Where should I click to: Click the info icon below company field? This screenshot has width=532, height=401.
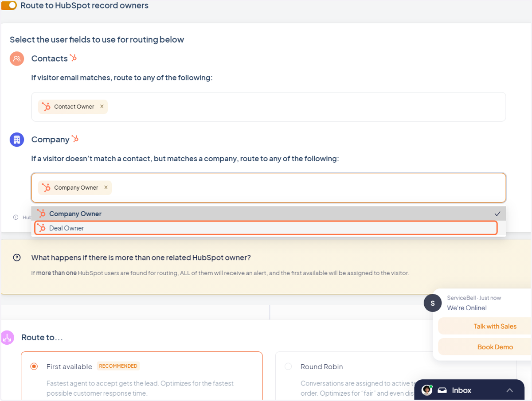(16, 218)
